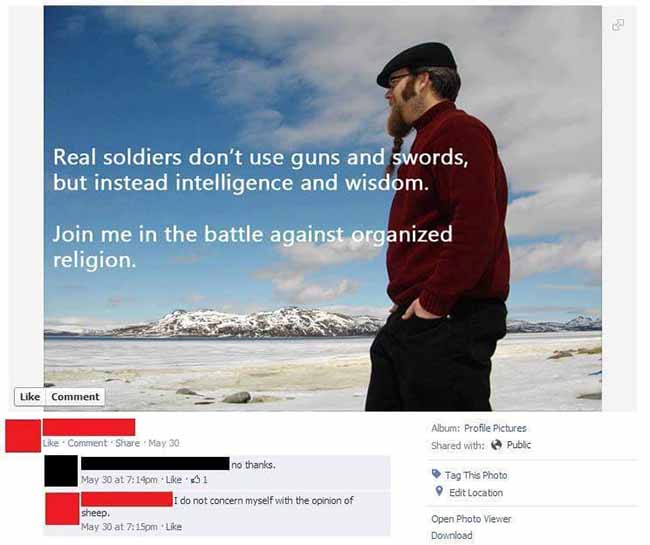Click the location pin icon beside Edit Location

[439, 492]
